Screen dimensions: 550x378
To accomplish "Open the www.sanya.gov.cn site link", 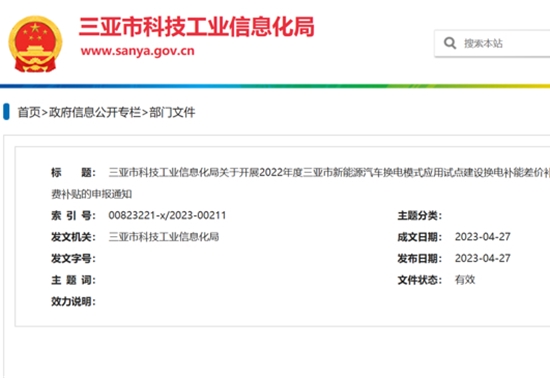I will [138, 51].
